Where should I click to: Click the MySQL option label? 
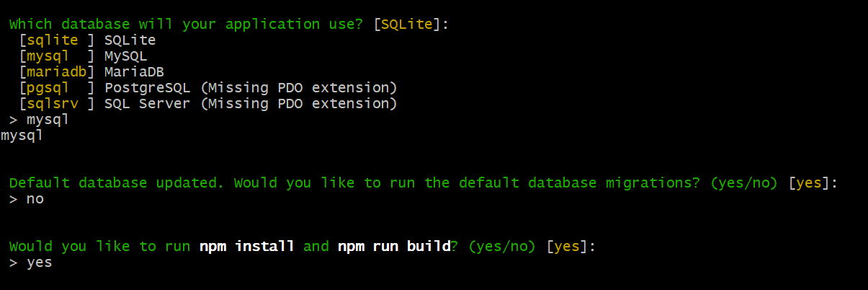[x=125, y=56]
